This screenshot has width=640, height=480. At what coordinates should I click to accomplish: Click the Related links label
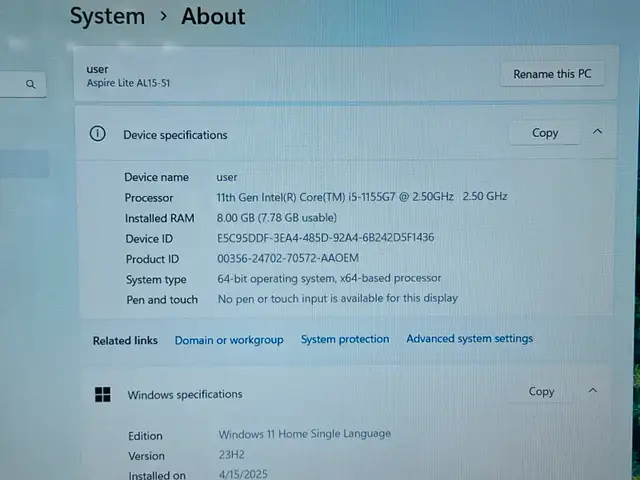pos(125,340)
